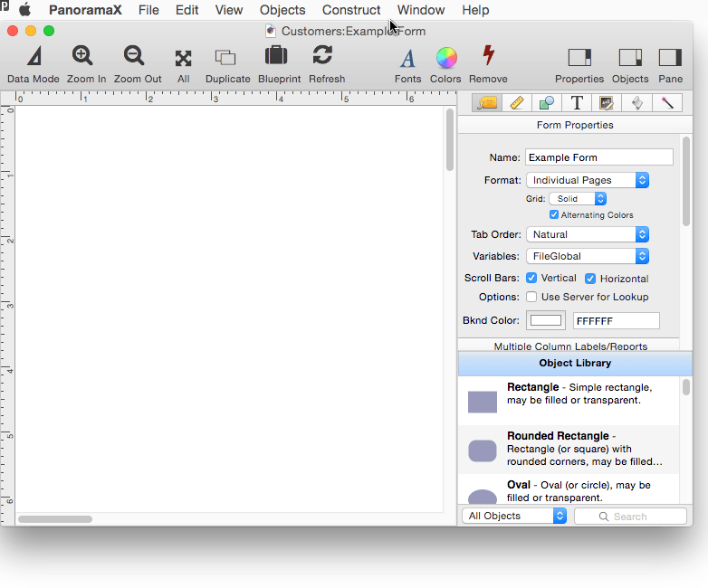Click the FFFFFF color hex field
This screenshot has width=708, height=588.
(616, 321)
